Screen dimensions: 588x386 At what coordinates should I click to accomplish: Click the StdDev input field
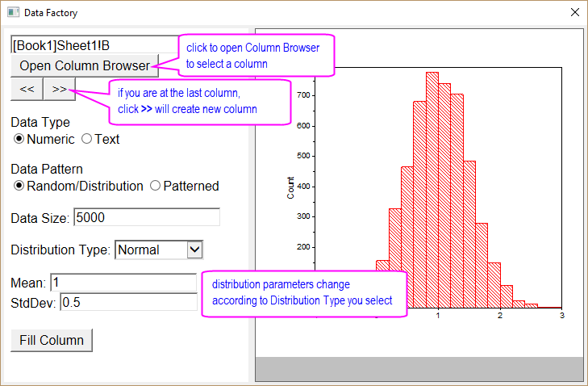128,302
